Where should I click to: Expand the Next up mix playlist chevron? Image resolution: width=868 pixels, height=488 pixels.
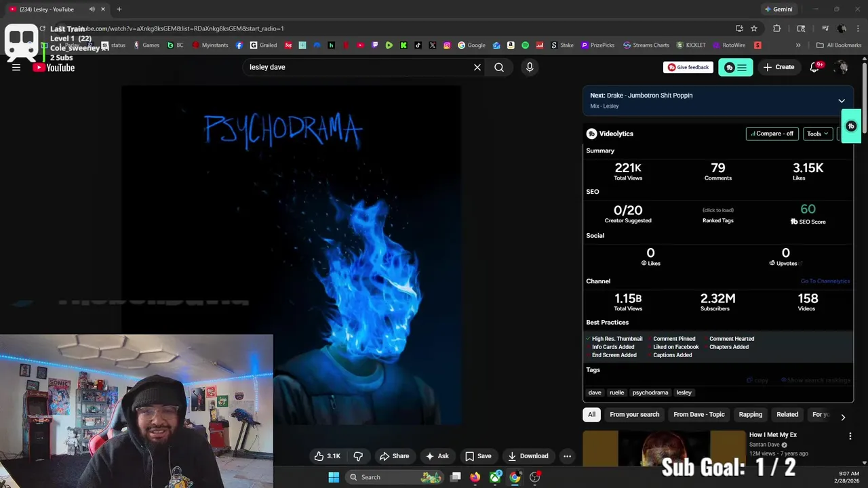tap(842, 101)
